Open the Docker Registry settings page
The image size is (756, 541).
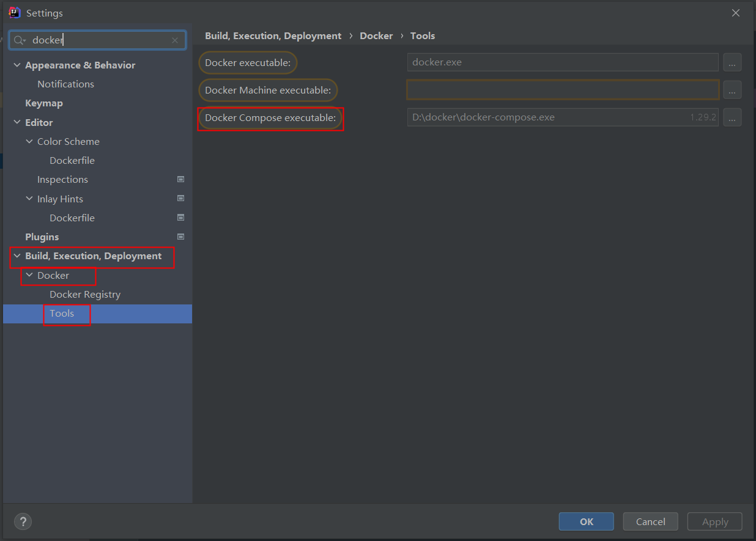click(x=85, y=294)
